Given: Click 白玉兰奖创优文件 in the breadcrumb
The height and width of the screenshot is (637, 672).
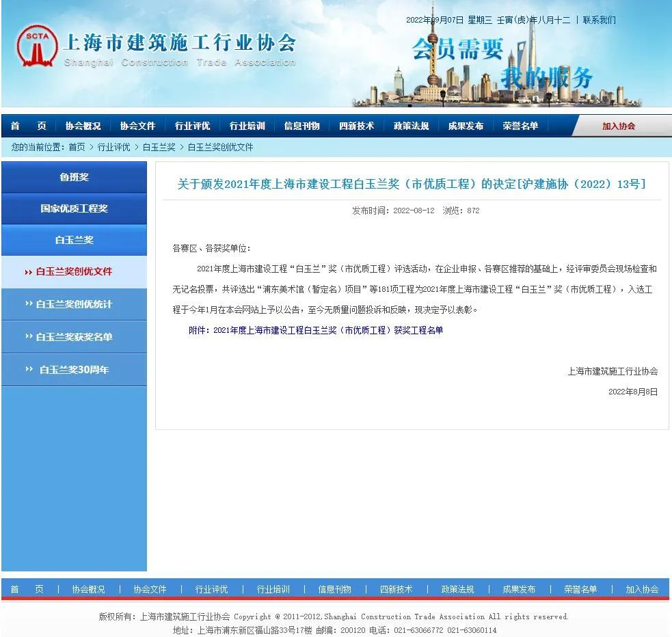Looking at the screenshot, I should click(x=220, y=148).
